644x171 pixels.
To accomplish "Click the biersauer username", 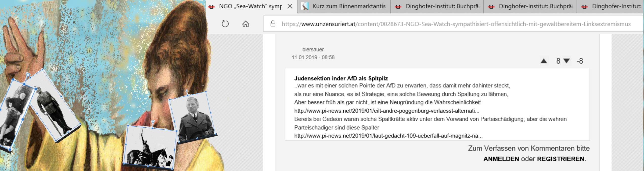I will point(313,50).
